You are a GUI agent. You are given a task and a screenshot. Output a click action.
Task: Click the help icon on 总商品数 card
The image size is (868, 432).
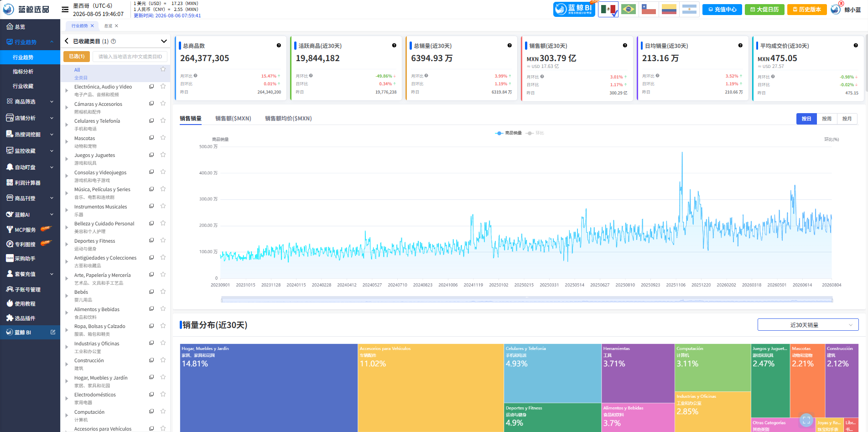279,46
